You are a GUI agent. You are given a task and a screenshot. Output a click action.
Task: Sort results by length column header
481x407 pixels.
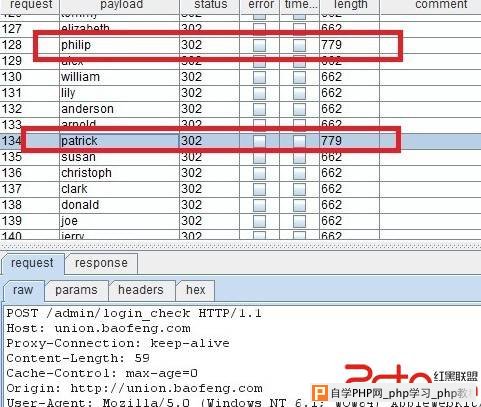pyautogui.click(x=350, y=5)
